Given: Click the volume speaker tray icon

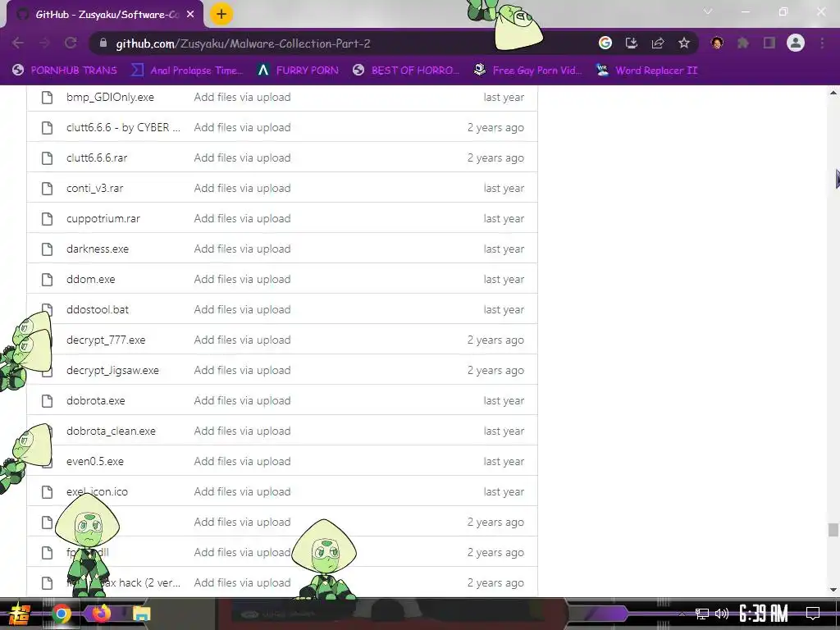Looking at the screenshot, I should [x=722, y=614].
